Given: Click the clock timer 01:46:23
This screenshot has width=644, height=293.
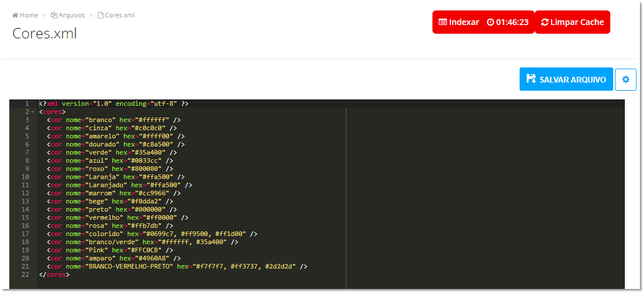Looking at the screenshot, I should 507,22.
